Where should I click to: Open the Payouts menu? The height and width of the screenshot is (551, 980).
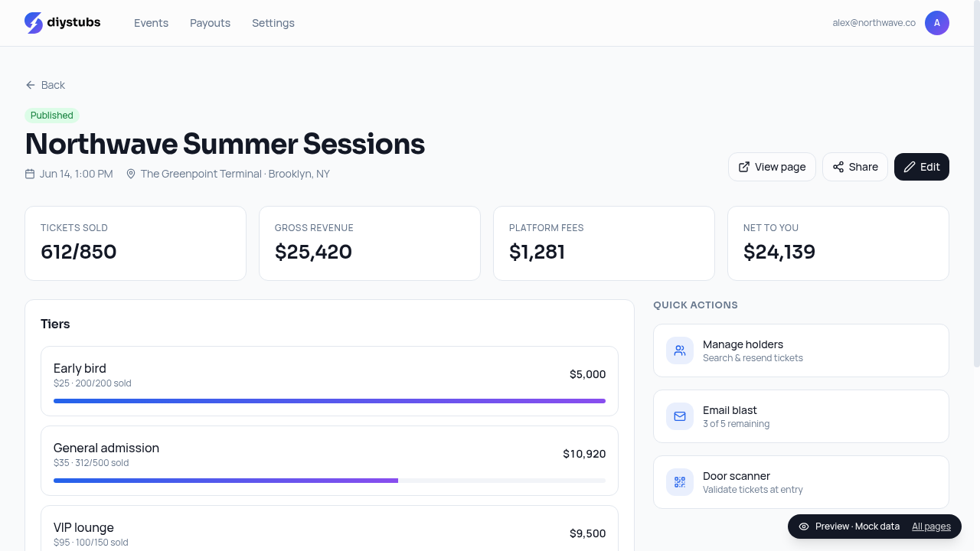(x=210, y=23)
